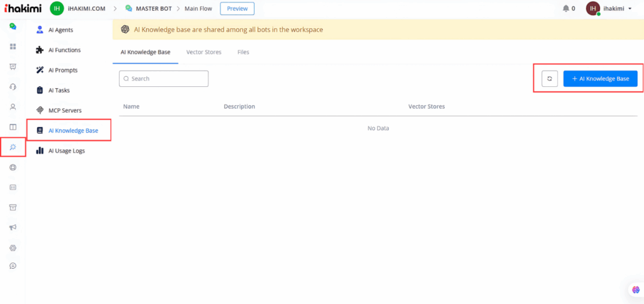Screen dimensions: 644x304
Task: Open the headset support icon in sidebar
Action: click(13, 87)
